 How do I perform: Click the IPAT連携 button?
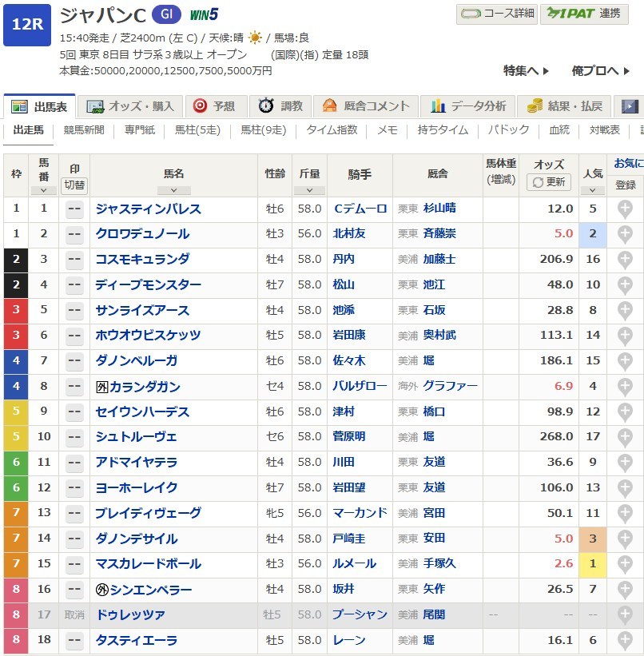[584, 14]
